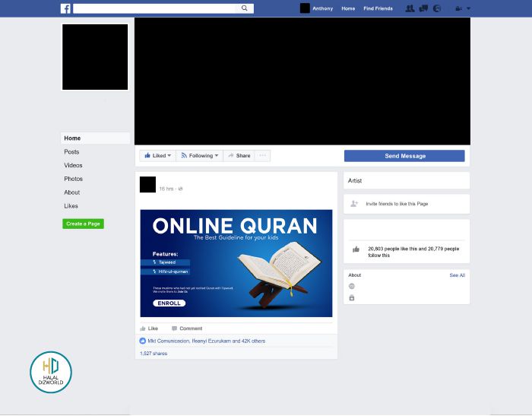Switch to the Photos tab in sidebar
Viewport: 532px width, 416px height.
click(73, 179)
